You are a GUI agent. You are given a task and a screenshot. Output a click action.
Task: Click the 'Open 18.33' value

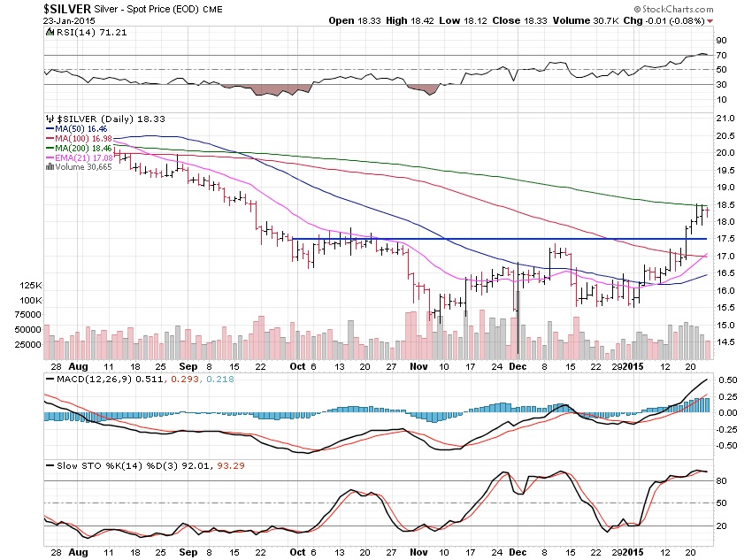(x=355, y=20)
